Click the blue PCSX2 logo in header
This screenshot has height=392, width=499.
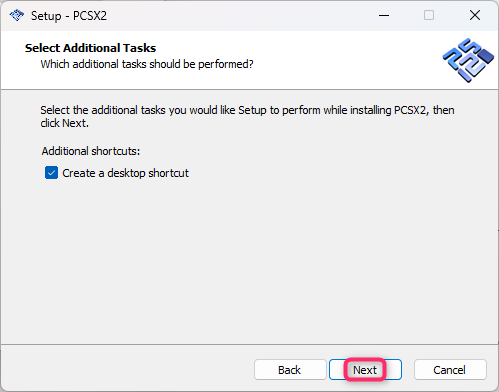click(x=468, y=60)
